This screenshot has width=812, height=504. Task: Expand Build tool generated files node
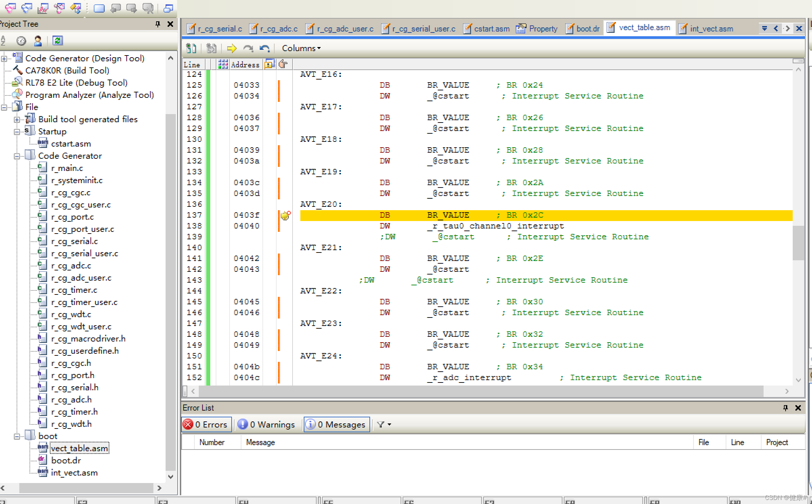pyautogui.click(x=17, y=119)
